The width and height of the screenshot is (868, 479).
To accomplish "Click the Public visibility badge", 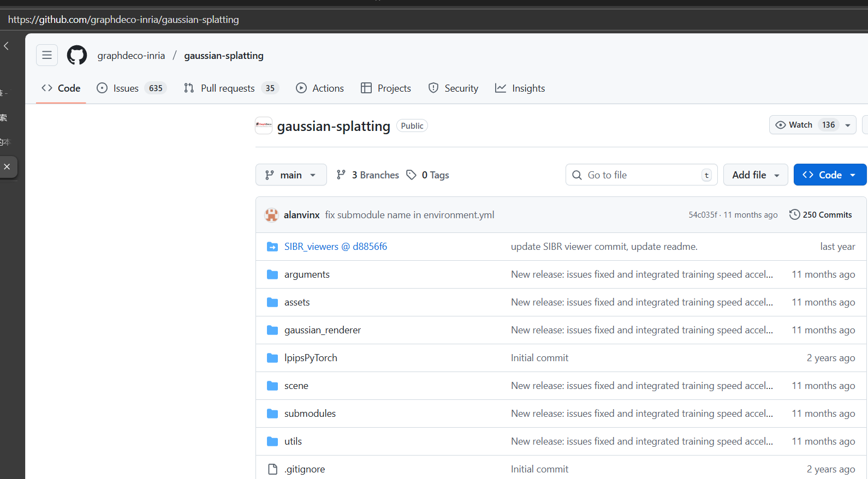I will point(412,125).
